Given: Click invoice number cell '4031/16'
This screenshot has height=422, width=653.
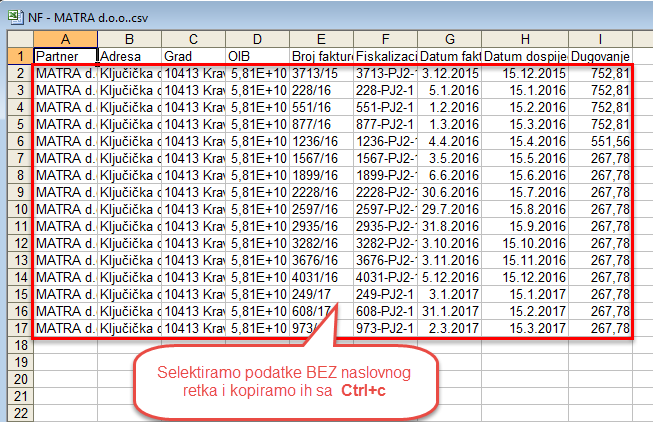Looking at the screenshot, I should coord(322,277).
